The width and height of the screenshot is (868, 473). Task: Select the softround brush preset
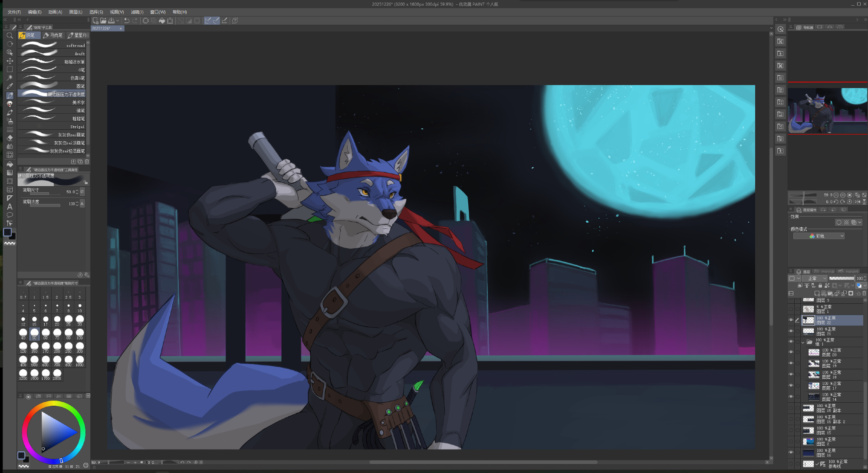tap(52, 45)
